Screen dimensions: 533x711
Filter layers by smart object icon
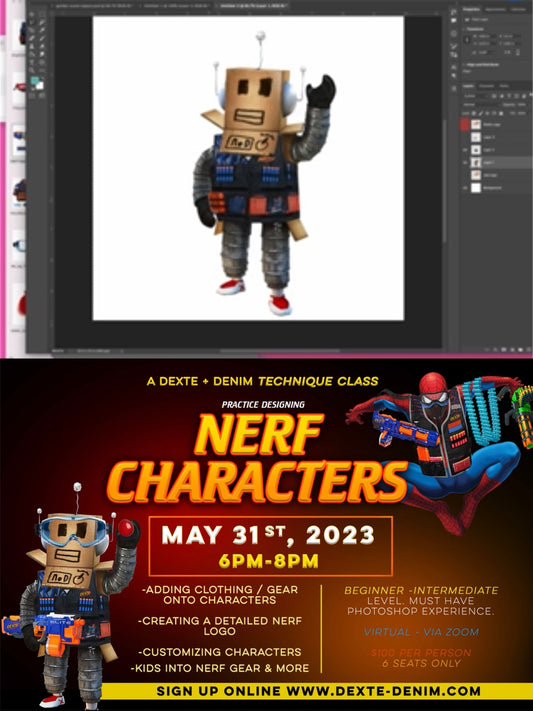click(524, 96)
